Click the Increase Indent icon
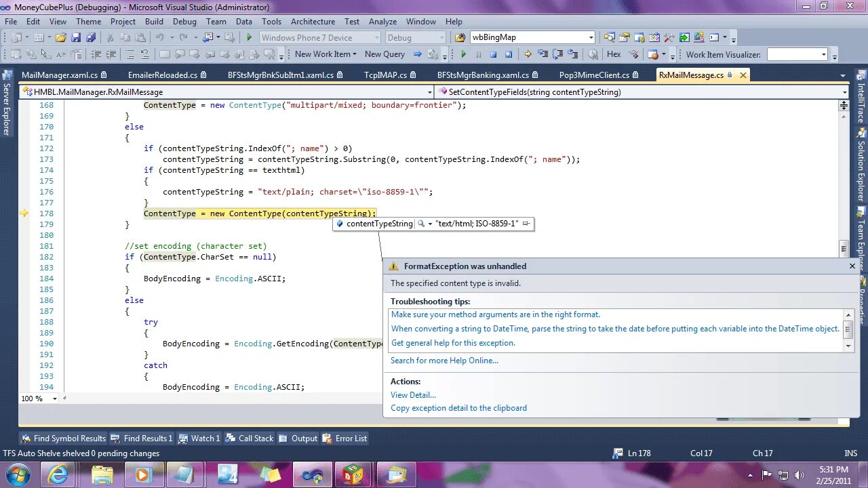 click(111, 54)
